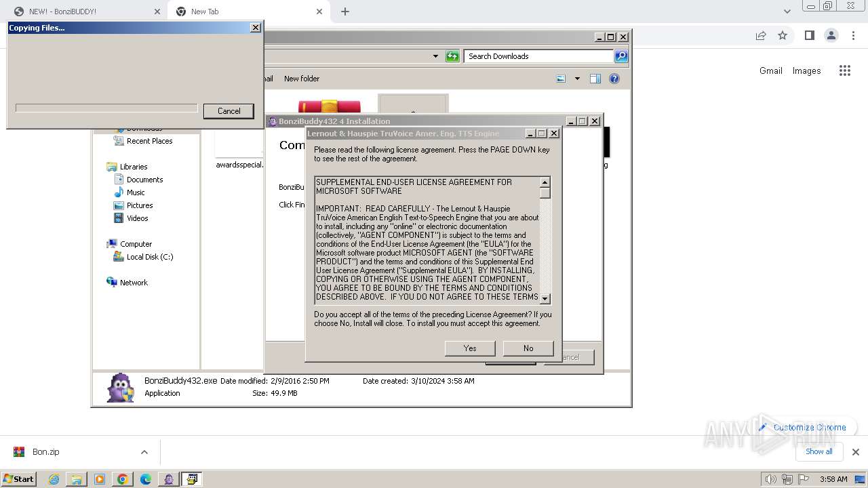Launch Internet Explorer from taskbar
The height and width of the screenshot is (488, 868).
[54, 479]
